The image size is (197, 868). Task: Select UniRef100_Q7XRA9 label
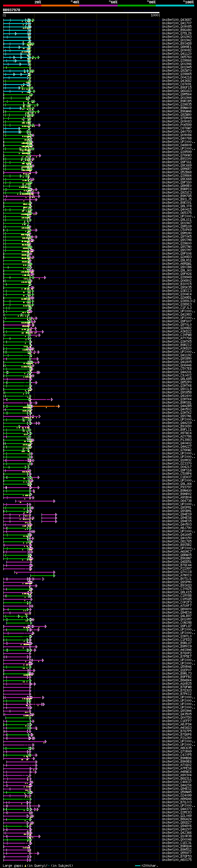177,751
